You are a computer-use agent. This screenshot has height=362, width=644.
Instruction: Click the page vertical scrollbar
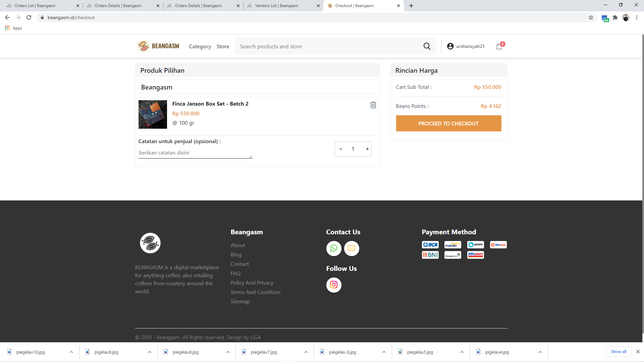pos(643,184)
